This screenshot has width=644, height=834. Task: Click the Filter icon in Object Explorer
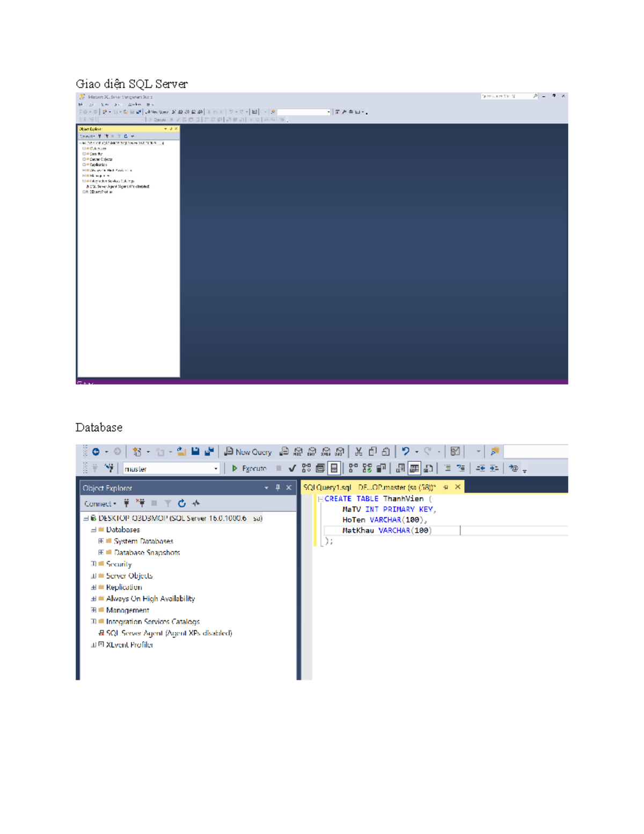pyautogui.click(x=167, y=504)
